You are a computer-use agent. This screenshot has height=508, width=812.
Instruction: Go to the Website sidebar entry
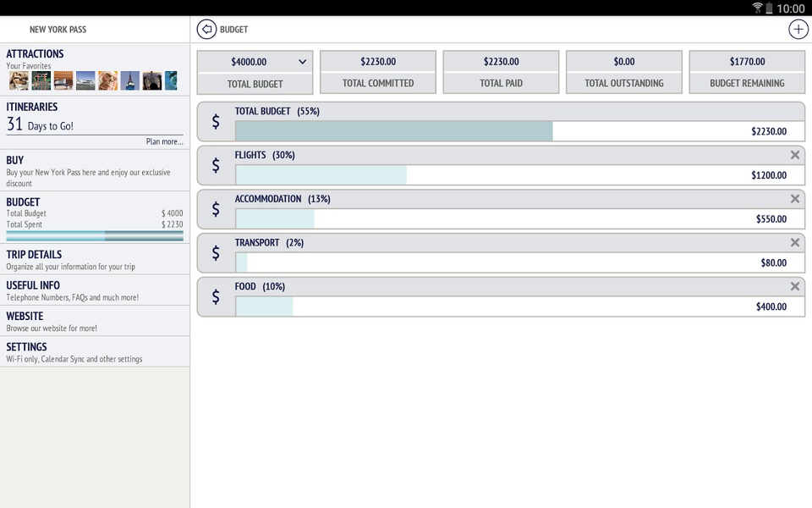pos(95,321)
